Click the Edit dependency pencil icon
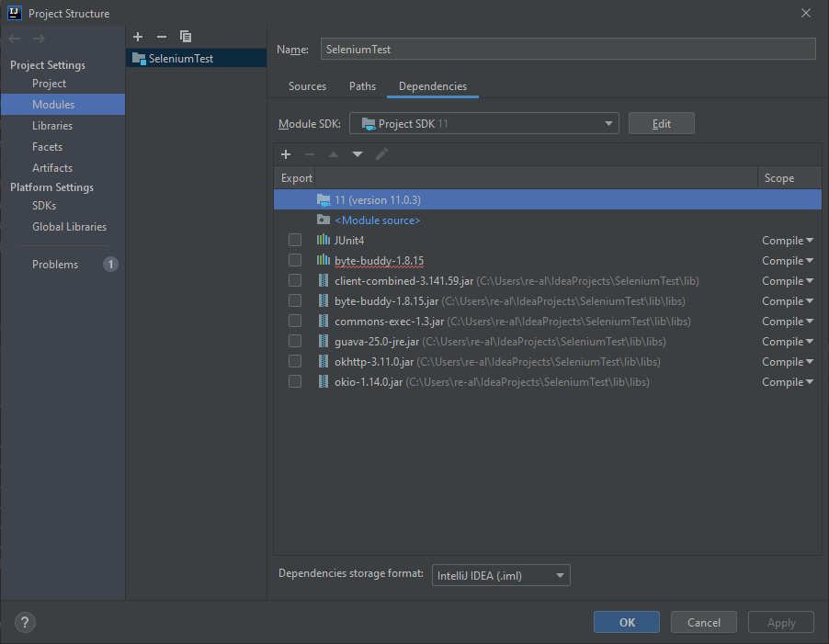 381,154
